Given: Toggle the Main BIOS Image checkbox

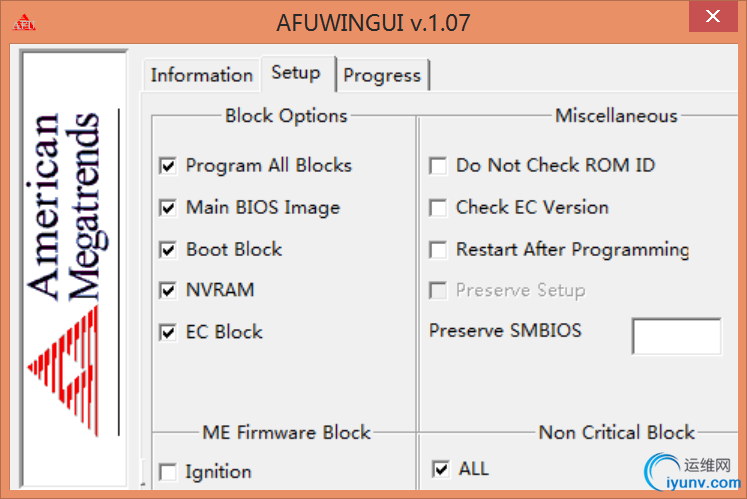Looking at the screenshot, I should coord(168,208).
